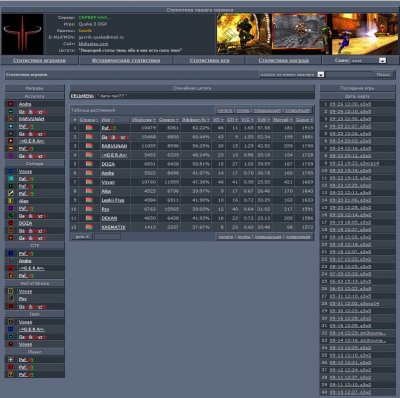Click the admin name link in header
The width and height of the screenshot is (400, 398).
85,30
